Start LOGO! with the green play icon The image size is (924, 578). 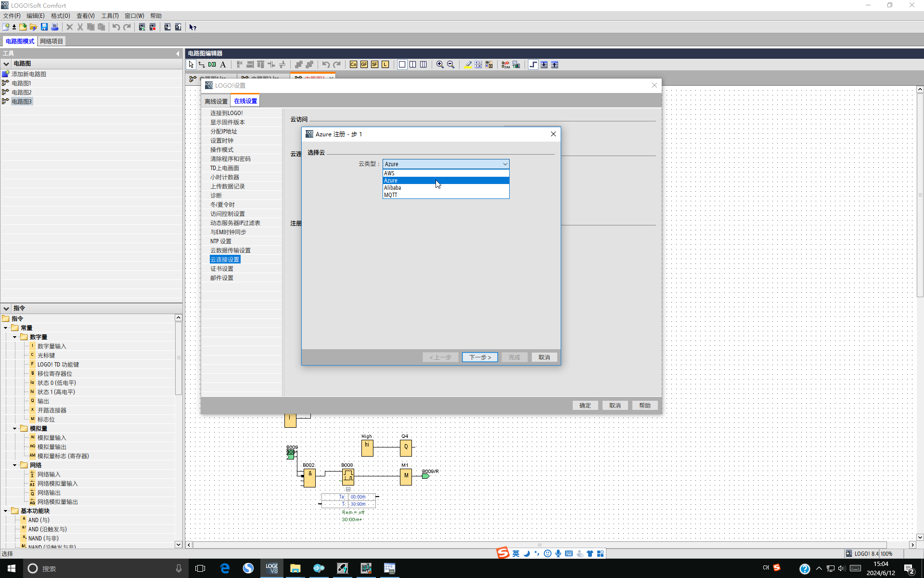(142, 27)
